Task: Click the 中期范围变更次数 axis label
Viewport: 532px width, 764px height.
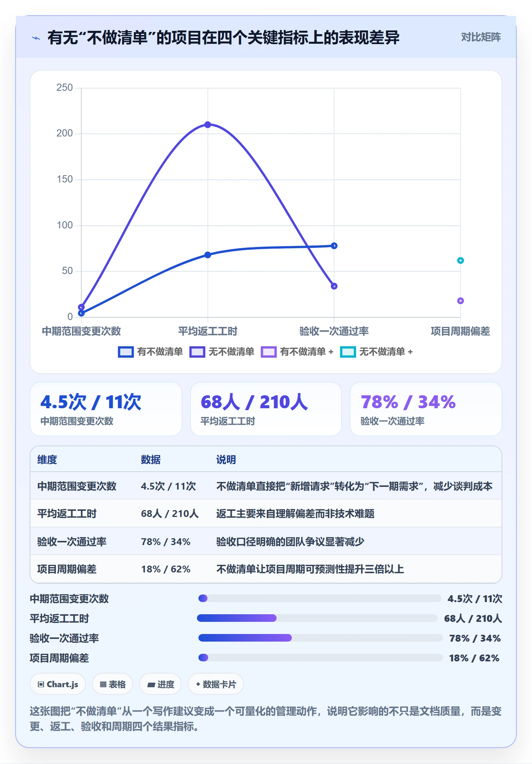Action: click(81, 331)
